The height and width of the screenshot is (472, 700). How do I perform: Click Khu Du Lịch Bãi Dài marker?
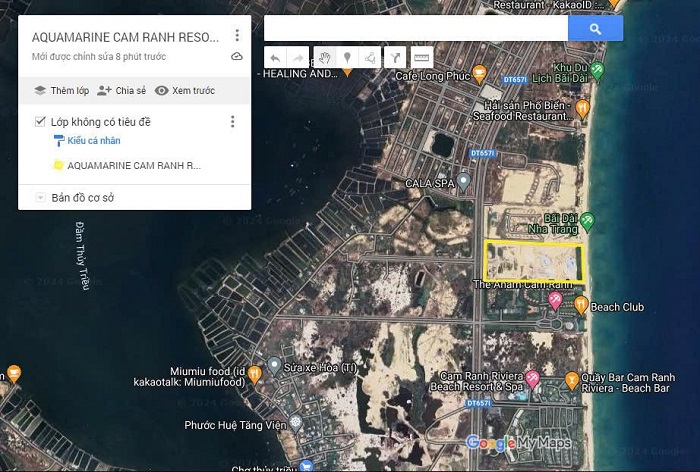tap(597, 71)
